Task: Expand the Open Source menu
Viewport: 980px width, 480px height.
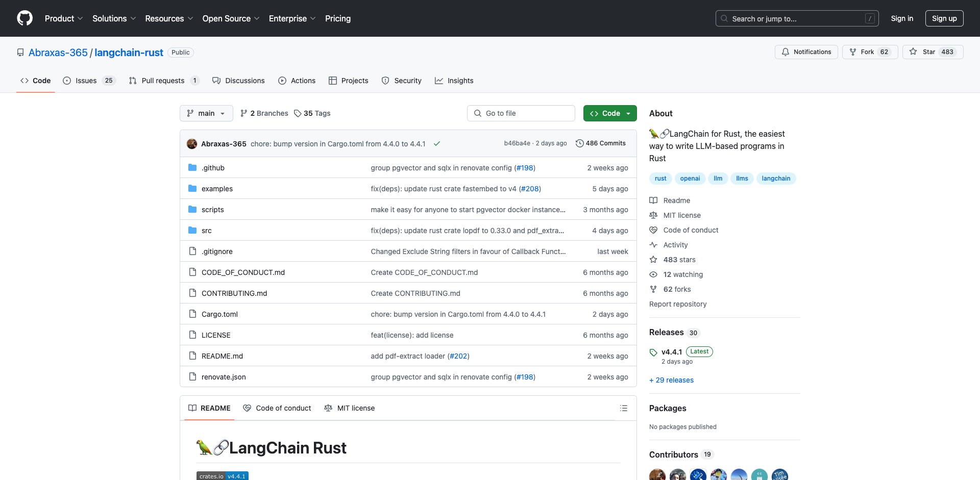Action: [231, 18]
